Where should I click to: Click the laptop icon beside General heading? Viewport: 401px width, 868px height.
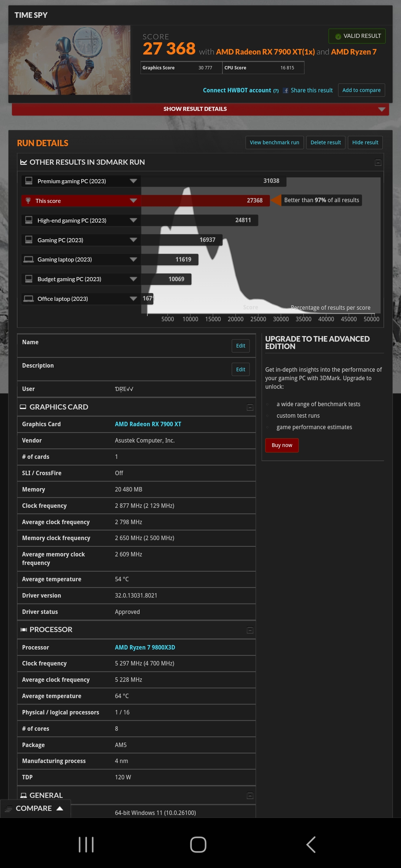click(23, 795)
